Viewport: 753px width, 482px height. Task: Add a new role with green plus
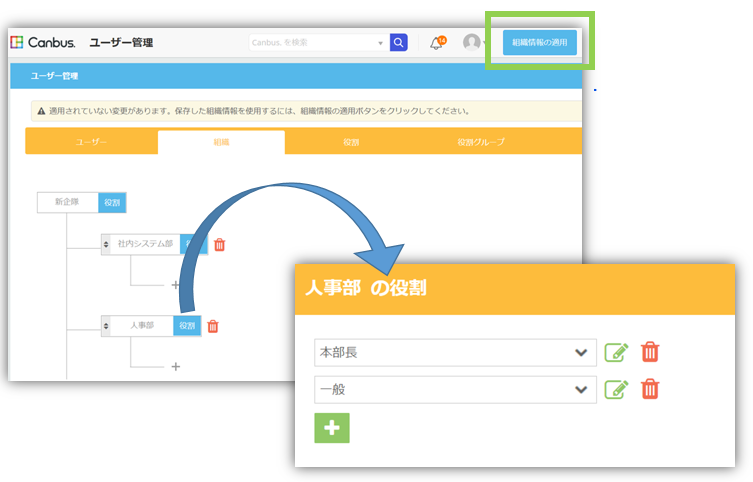[x=332, y=428]
